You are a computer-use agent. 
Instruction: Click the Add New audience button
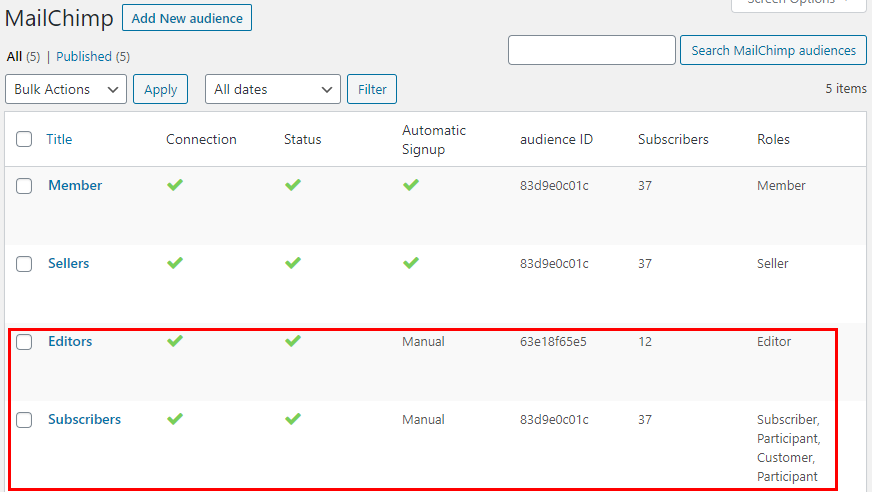pos(187,18)
